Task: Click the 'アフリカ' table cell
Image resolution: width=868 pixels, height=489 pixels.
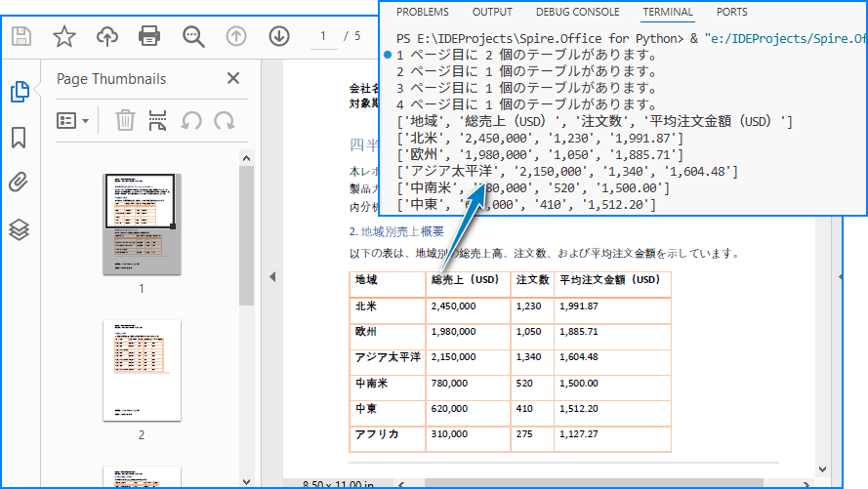Action: pos(387,438)
